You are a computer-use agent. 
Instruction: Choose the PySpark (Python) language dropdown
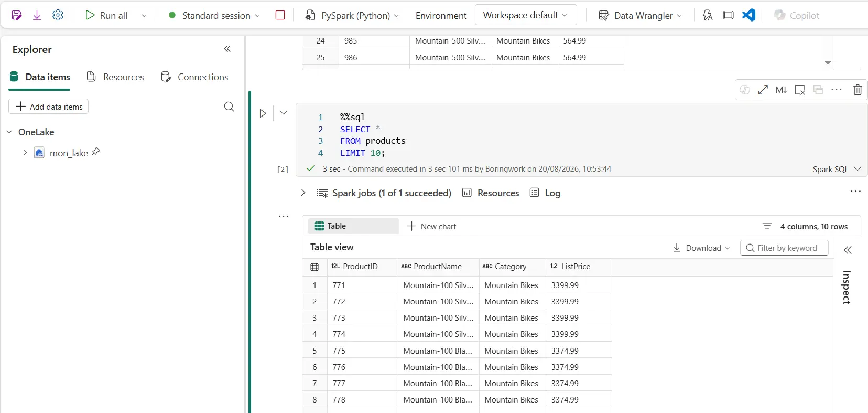pos(352,15)
